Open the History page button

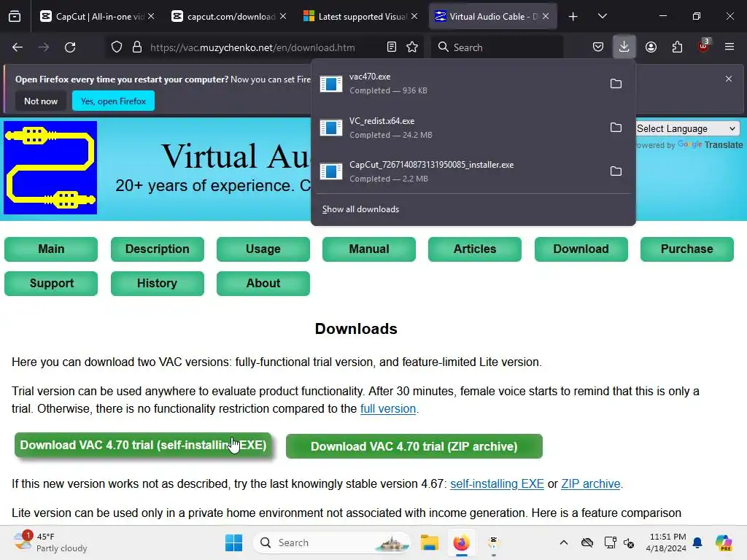point(158,284)
